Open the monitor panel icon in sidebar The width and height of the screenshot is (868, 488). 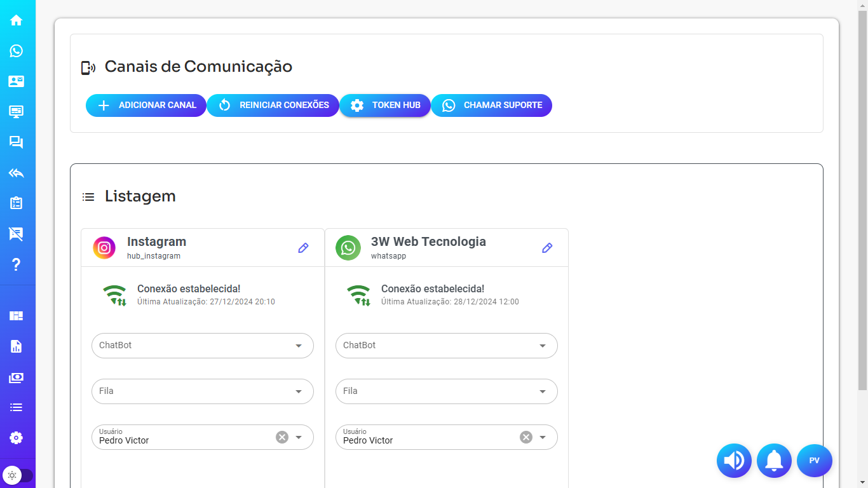click(17, 112)
